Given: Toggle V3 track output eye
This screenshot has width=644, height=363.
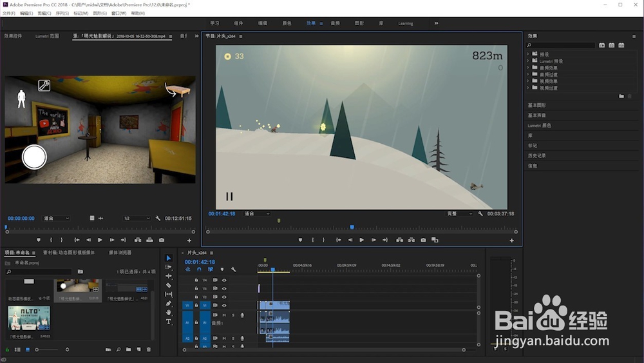Looking at the screenshot, I should 224,289.
